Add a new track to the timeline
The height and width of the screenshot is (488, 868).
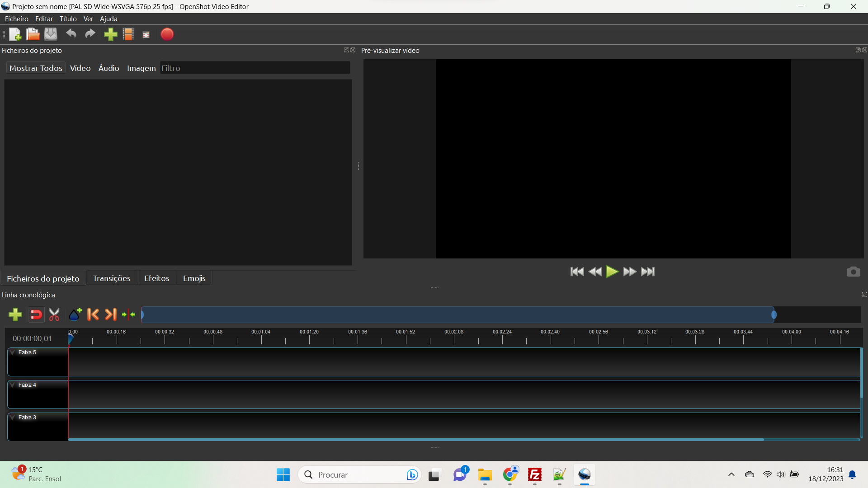tap(15, 314)
